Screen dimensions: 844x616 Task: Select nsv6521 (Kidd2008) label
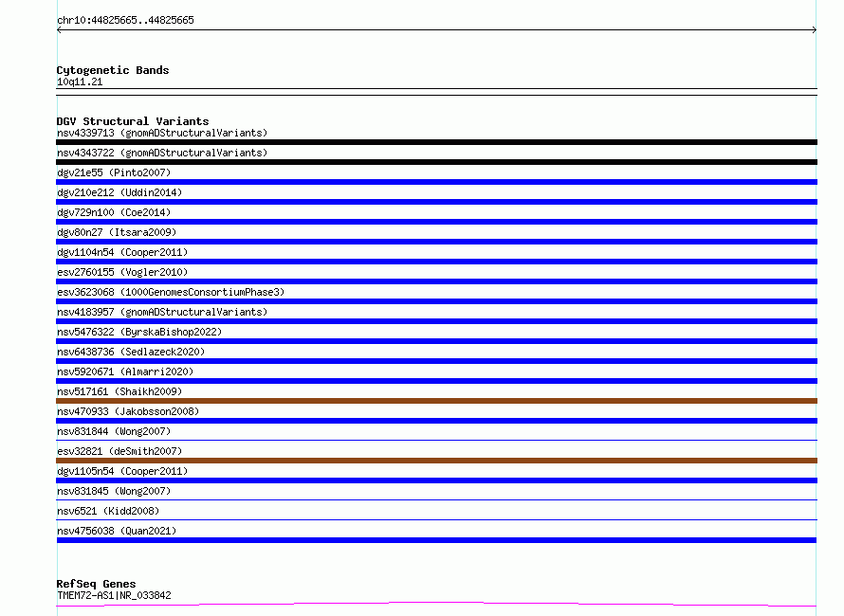tap(108, 511)
